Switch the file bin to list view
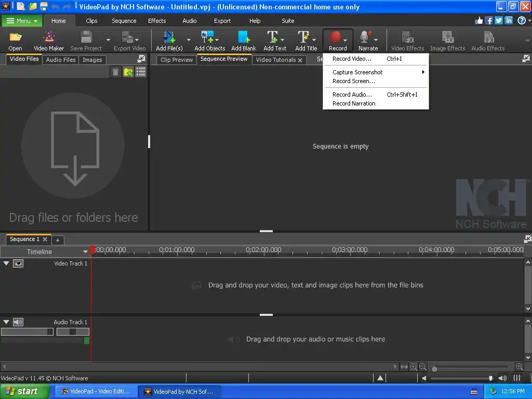Screen dimensions: 532x399 coord(141,72)
